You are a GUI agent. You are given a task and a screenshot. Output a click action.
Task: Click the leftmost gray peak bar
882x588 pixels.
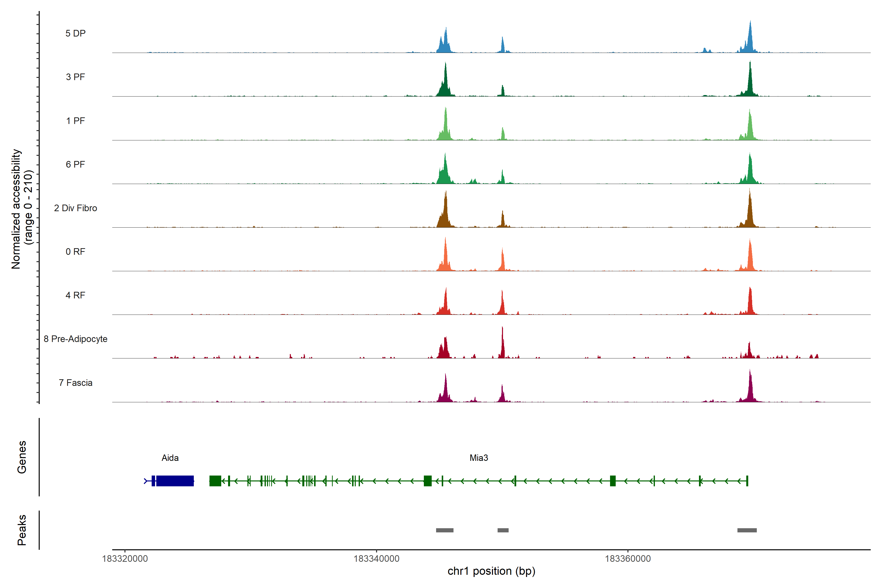coord(444,530)
